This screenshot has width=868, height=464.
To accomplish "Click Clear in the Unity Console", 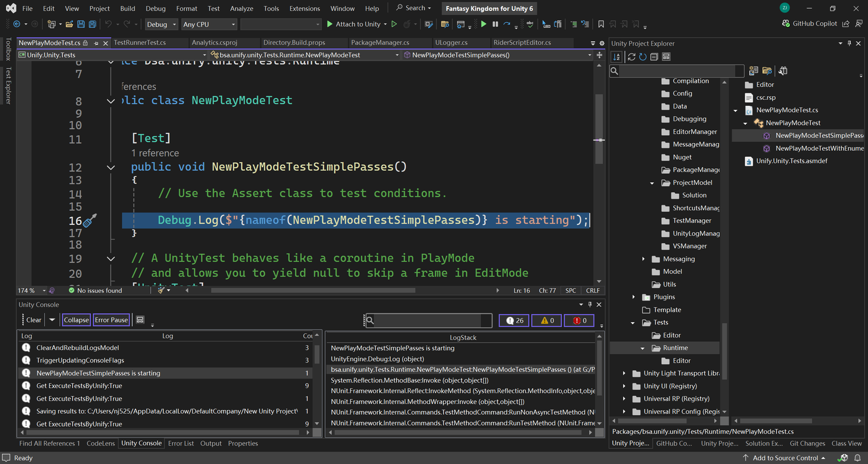I will pyautogui.click(x=34, y=320).
